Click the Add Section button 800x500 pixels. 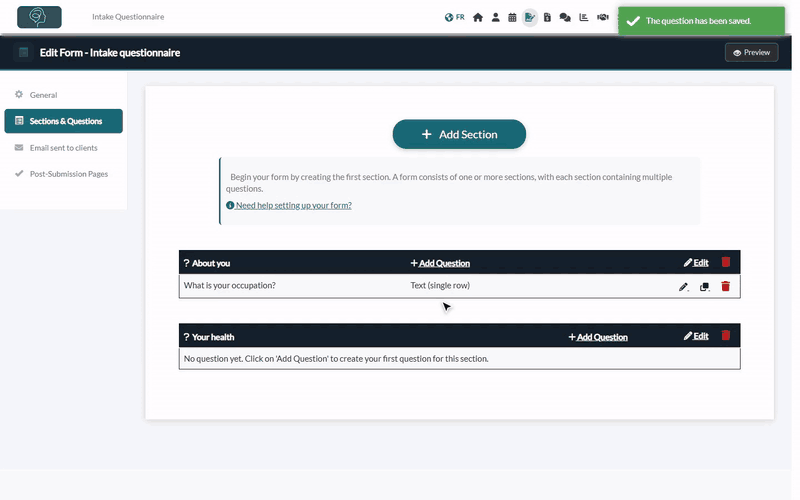click(x=459, y=134)
